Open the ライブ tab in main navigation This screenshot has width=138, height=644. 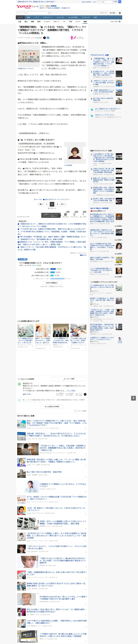click(x=37, y=17)
